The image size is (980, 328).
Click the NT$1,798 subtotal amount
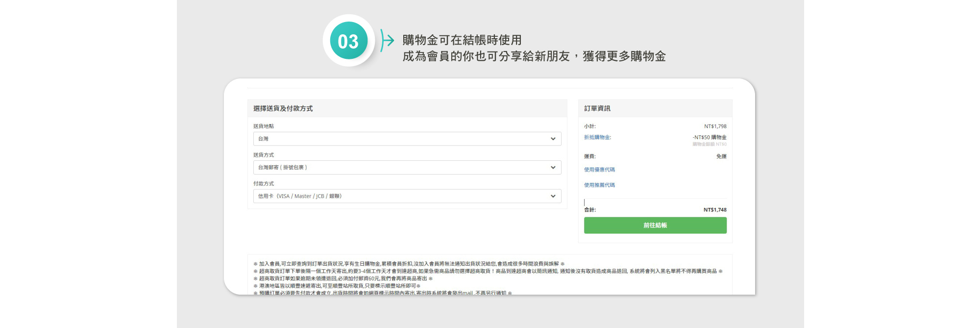click(715, 126)
